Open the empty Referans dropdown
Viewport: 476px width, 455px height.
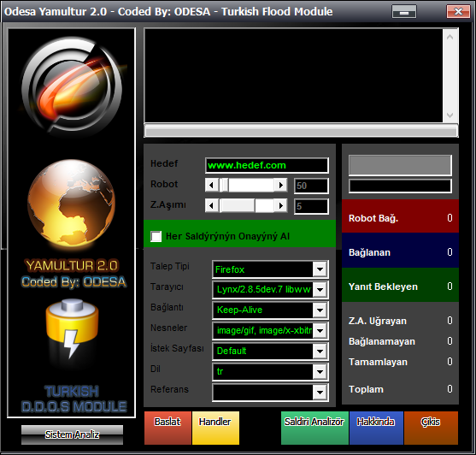[x=320, y=392]
